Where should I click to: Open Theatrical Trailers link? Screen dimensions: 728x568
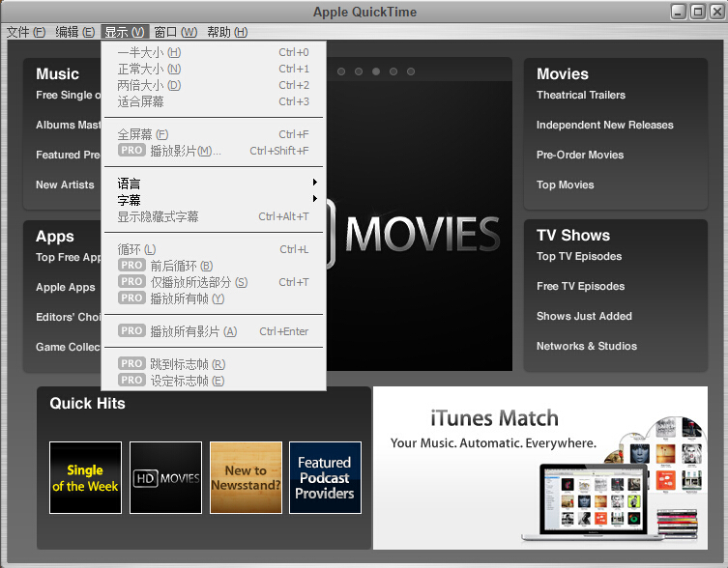581,95
